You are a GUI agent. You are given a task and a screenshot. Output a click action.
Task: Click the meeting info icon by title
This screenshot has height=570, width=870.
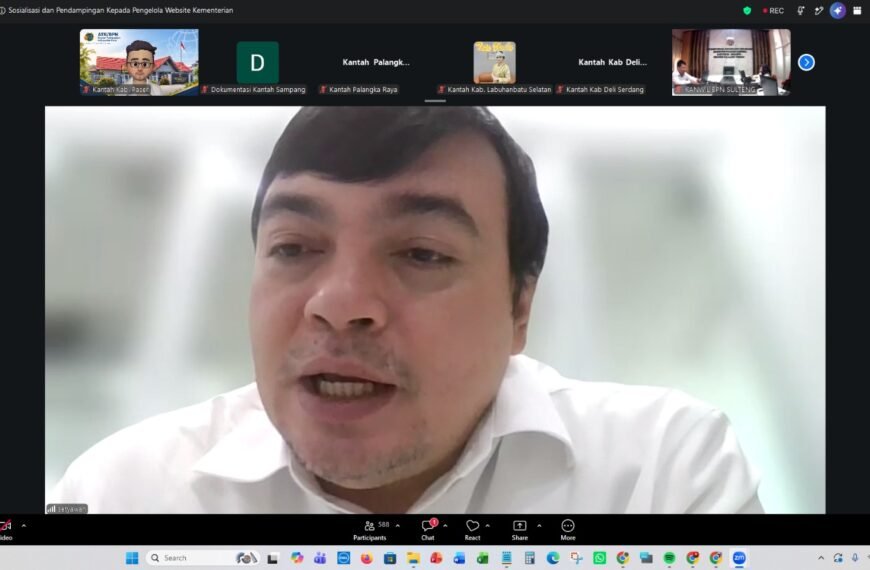point(3,11)
